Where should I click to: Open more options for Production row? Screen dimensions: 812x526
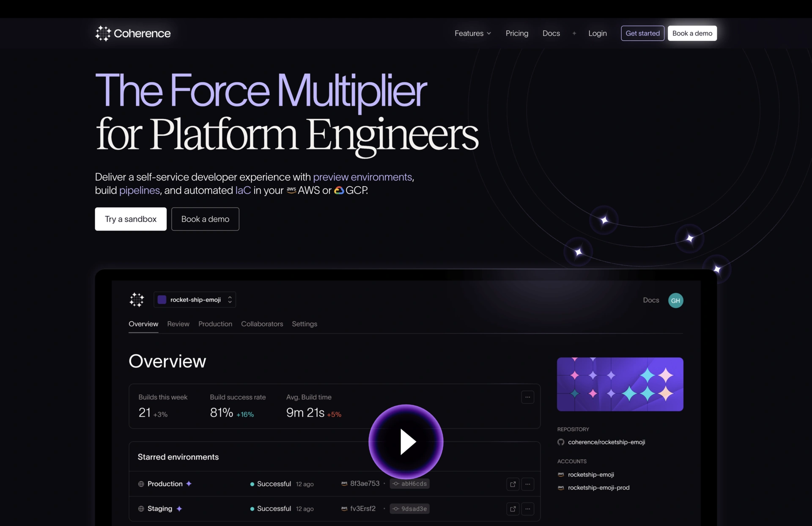[527, 484]
